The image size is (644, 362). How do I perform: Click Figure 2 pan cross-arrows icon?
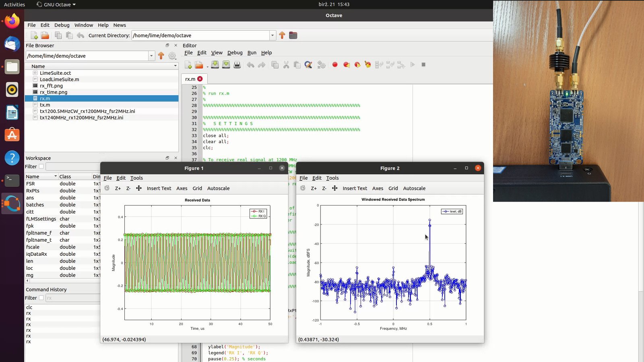(x=334, y=188)
